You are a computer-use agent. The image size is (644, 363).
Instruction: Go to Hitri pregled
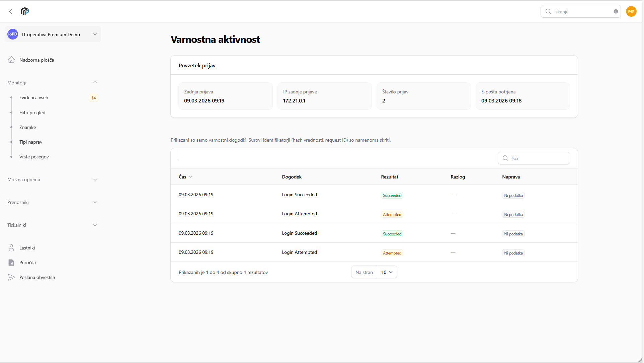coord(32,113)
